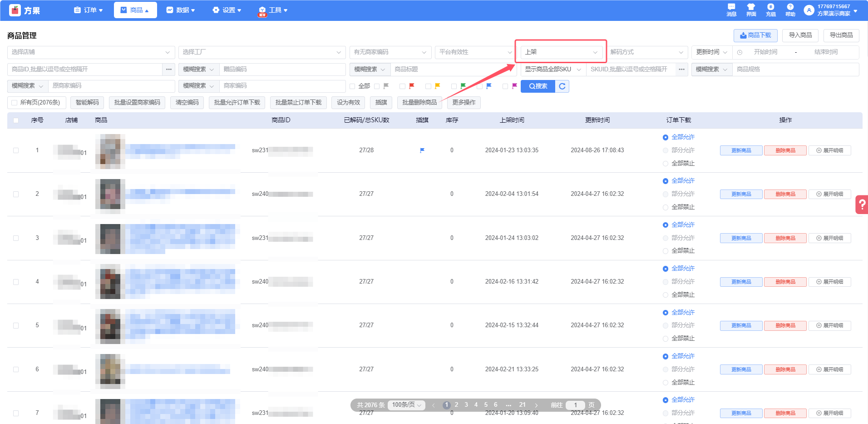Screen dimensions: 868x424
Task: Select 全部禁止 radio for row 1
Action: click(x=666, y=164)
